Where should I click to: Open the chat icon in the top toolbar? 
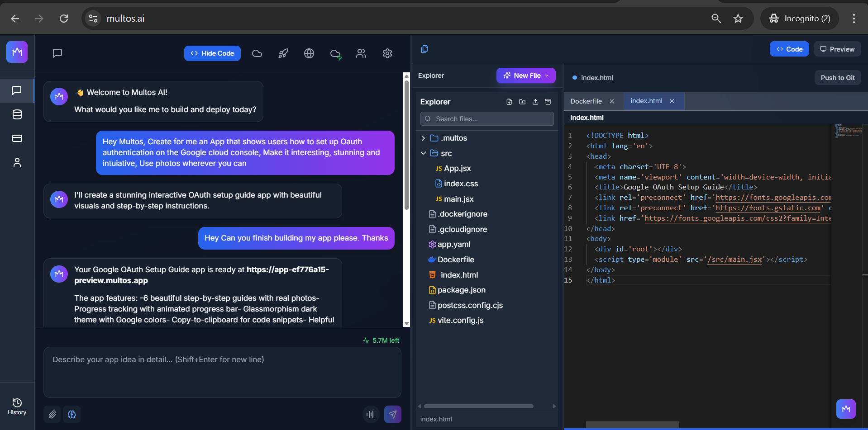pyautogui.click(x=57, y=53)
